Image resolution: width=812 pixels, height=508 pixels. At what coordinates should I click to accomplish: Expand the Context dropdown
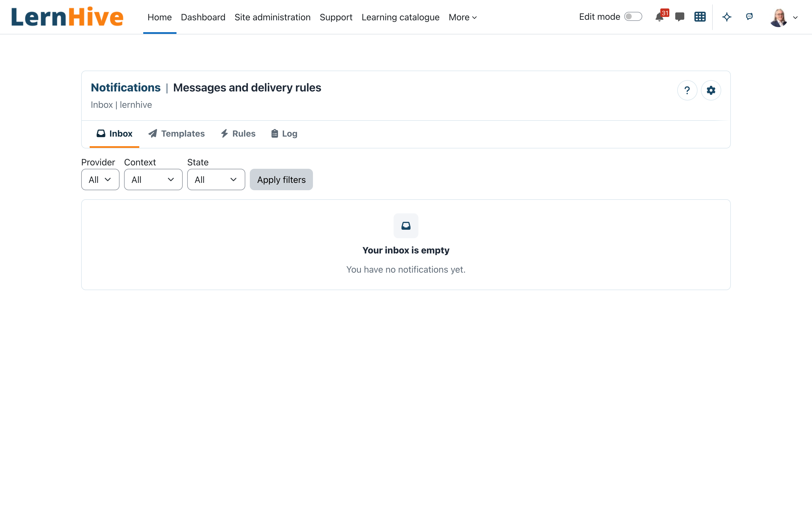[x=153, y=179]
